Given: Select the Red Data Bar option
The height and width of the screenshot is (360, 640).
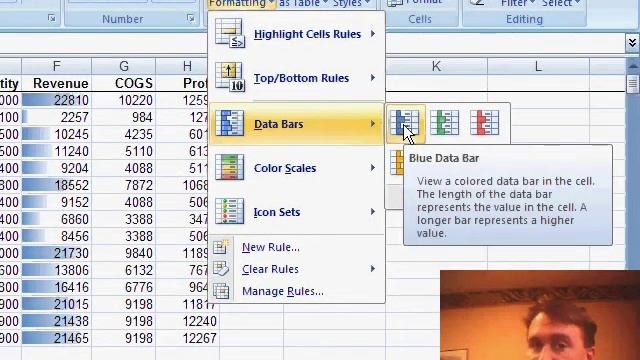Looking at the screenshot, I should click(484, 122).
